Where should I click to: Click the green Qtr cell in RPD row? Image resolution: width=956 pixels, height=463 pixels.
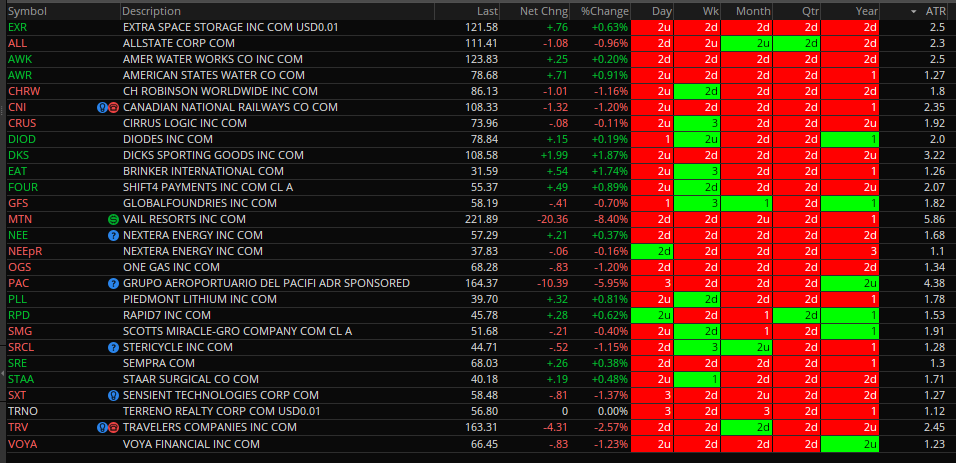[x=797, y=315]
